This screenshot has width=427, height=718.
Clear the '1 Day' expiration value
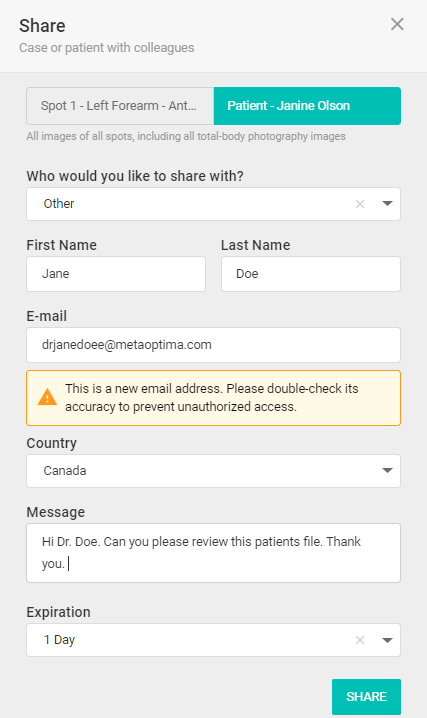pos(360,640)
